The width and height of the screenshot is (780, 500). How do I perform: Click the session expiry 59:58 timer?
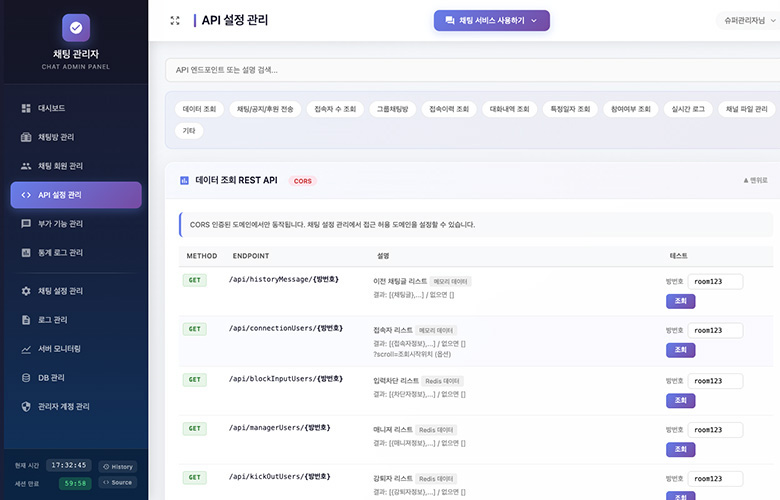coord(75,483)
